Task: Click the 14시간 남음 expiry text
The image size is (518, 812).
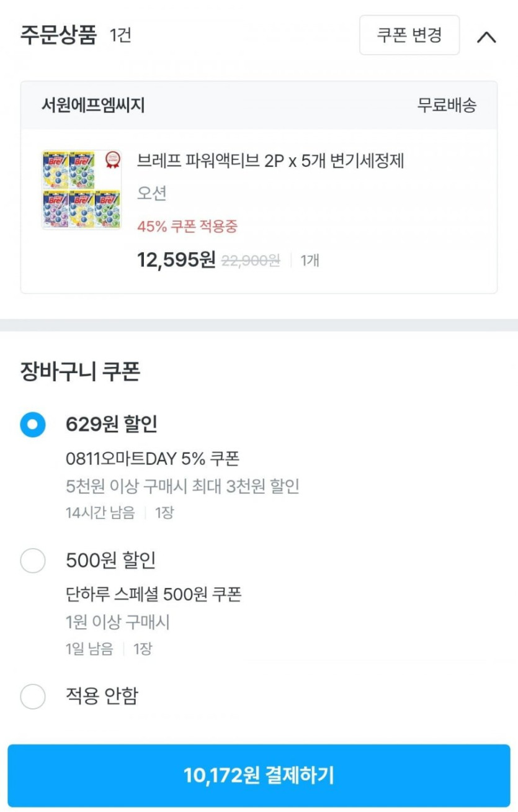Action: coord(100,513)
